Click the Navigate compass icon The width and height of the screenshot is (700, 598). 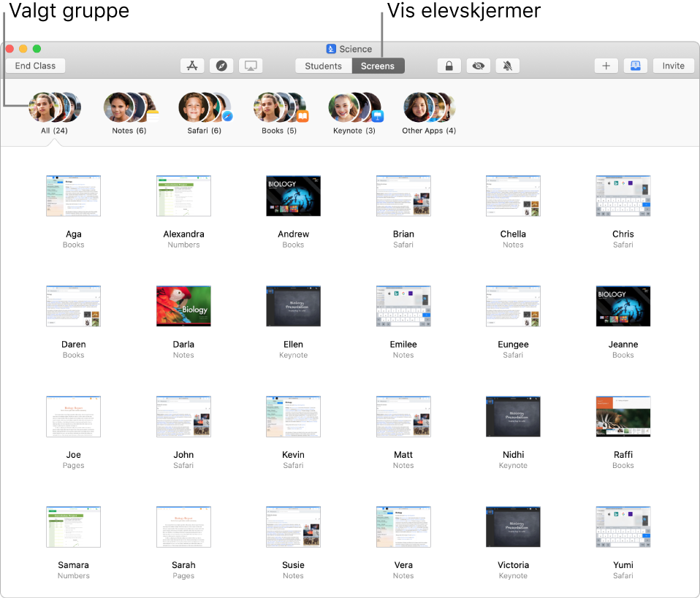221,66
